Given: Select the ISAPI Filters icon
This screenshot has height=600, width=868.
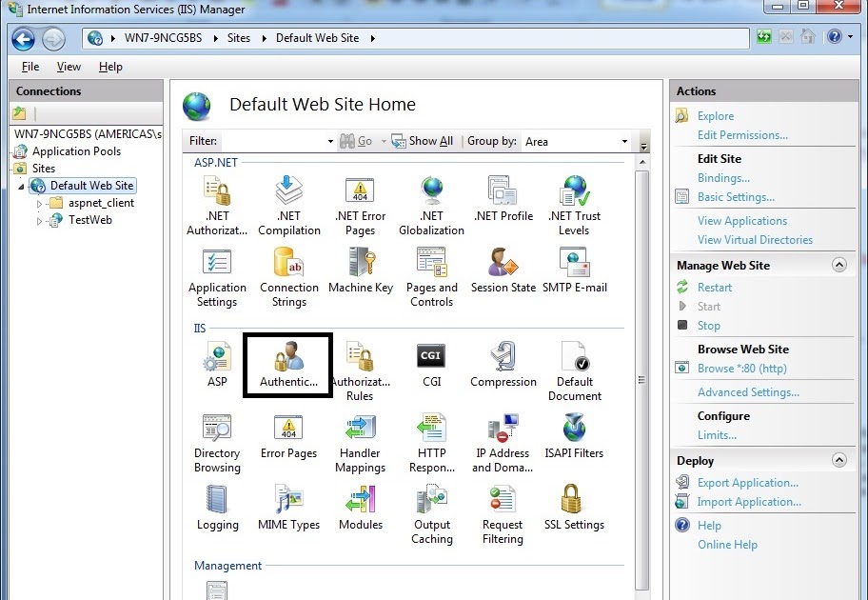Looking at the screenshot, I should pos(573,434).
